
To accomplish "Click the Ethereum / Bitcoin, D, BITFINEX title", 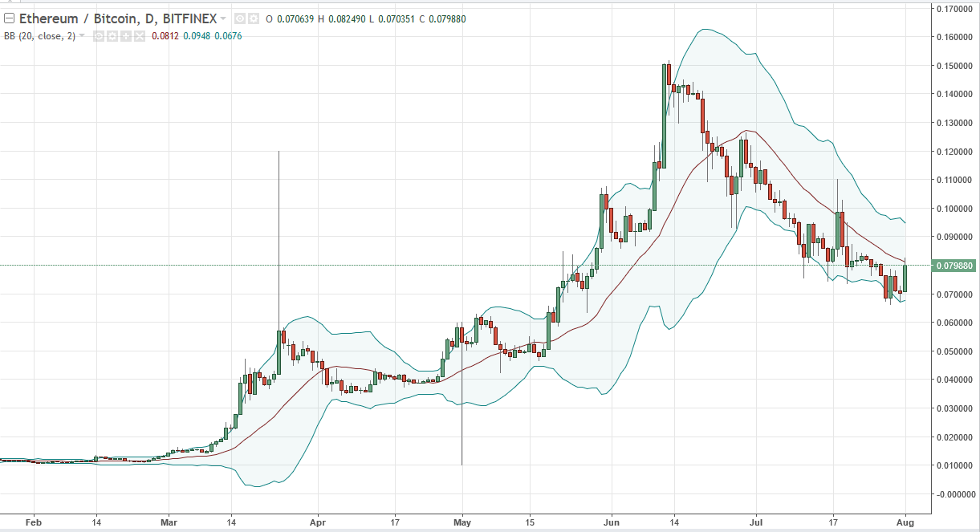I will click(118, 18).
